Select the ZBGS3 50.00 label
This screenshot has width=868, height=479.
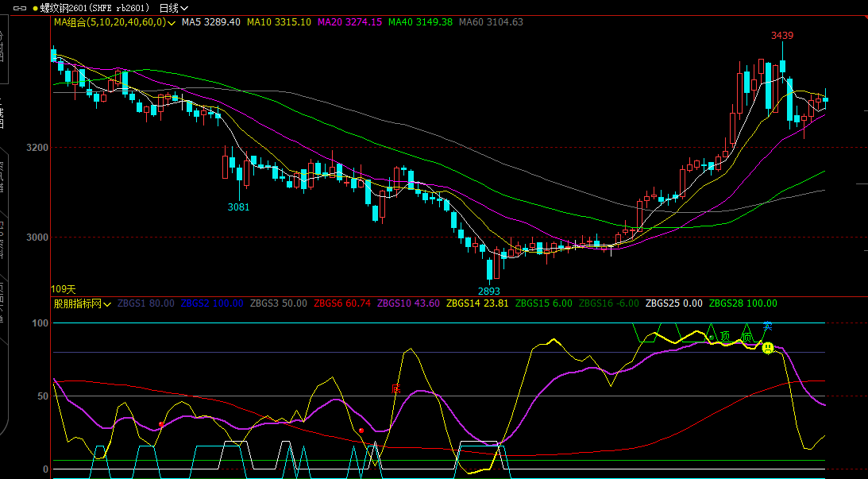(279, 303)
